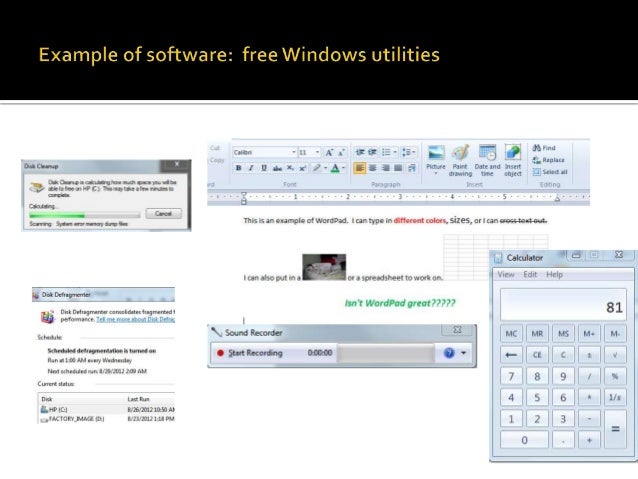Image resolution: width=638 pixels, height=479 pixels.
Task: Toggle underline formatting in WordPad
Action: pyautogui.click(x=264, y=168)
